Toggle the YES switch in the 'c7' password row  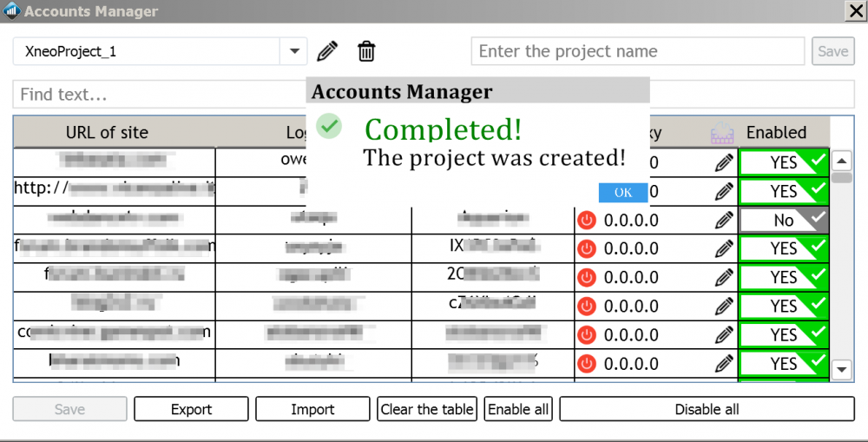(784, 307)
